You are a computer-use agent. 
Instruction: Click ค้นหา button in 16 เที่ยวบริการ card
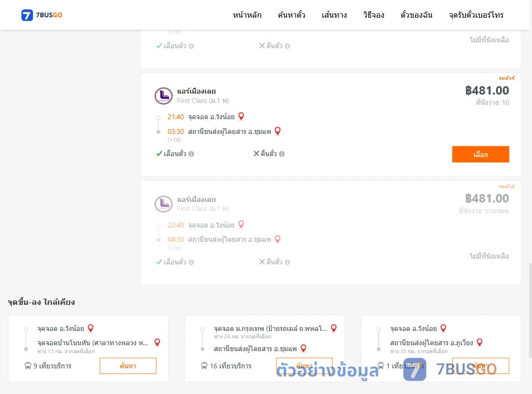coord(304,366)
